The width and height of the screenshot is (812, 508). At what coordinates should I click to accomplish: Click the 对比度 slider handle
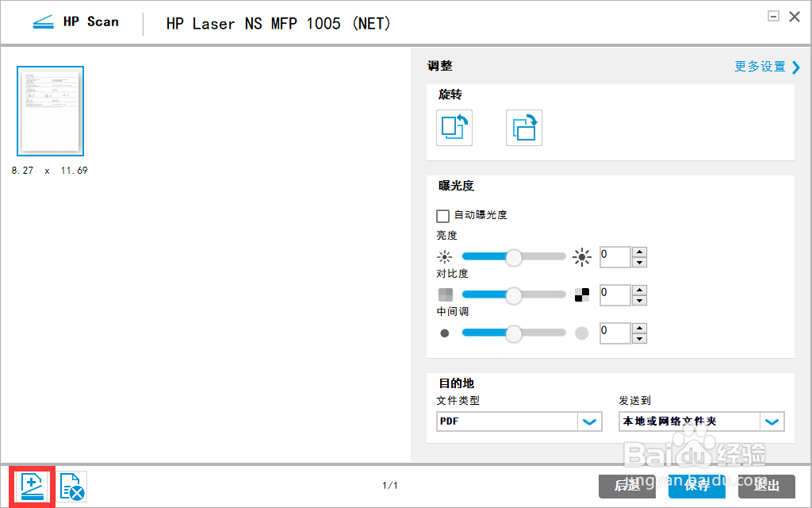(513, 295)
